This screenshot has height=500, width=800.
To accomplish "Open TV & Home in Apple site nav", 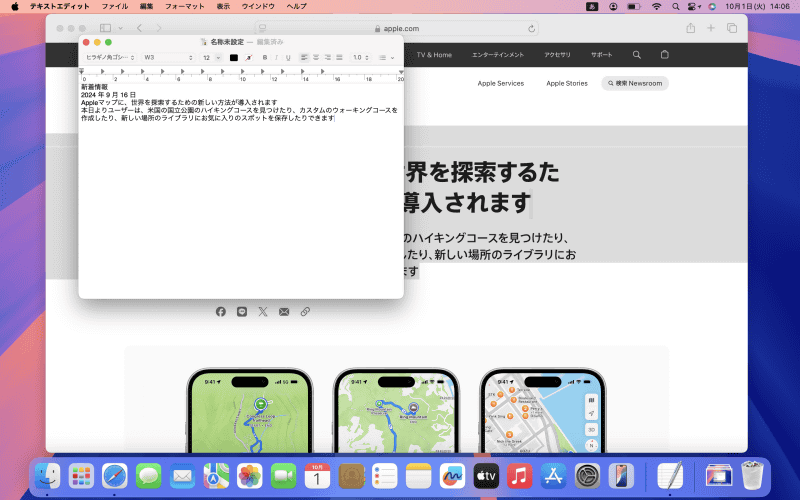I will (x=434, y=55).
